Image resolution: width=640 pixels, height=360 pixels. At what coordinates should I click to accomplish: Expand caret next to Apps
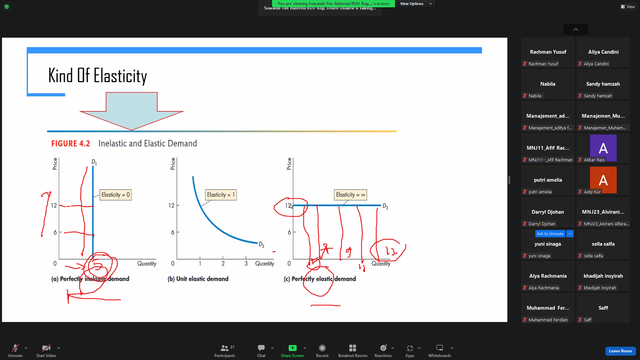tap(419, 348)
